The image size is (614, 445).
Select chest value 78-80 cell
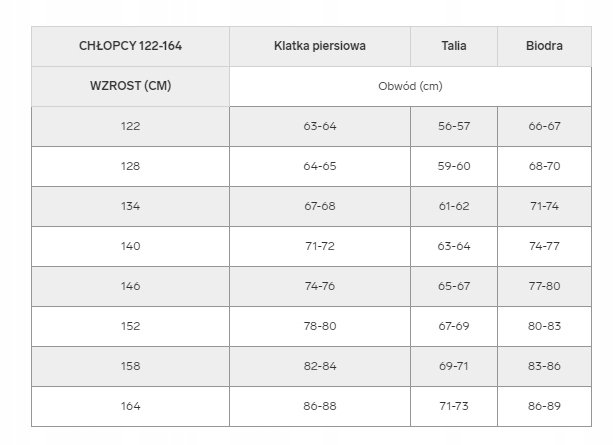tap(319, 326)
